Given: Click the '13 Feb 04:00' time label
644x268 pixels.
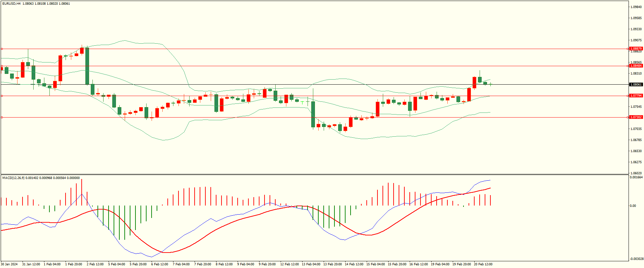Looking at the screenshot, I should point(311,264).
